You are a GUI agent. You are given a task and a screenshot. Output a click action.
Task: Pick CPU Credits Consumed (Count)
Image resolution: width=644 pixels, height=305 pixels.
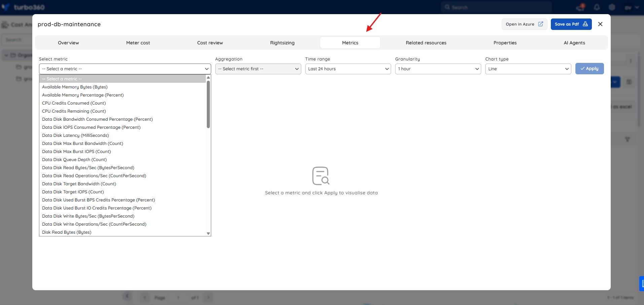click(x=122, y=103)
